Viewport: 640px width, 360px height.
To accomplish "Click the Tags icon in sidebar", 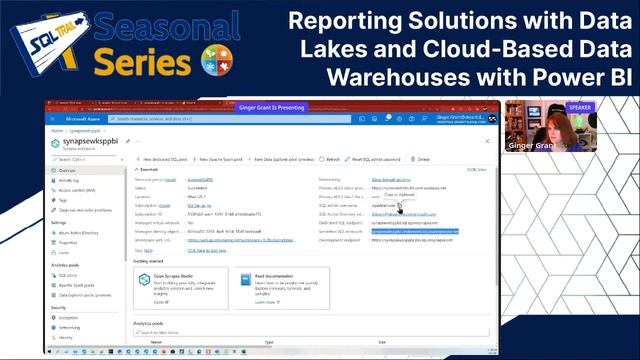I will pyautogui.click(x=53, y=200).
